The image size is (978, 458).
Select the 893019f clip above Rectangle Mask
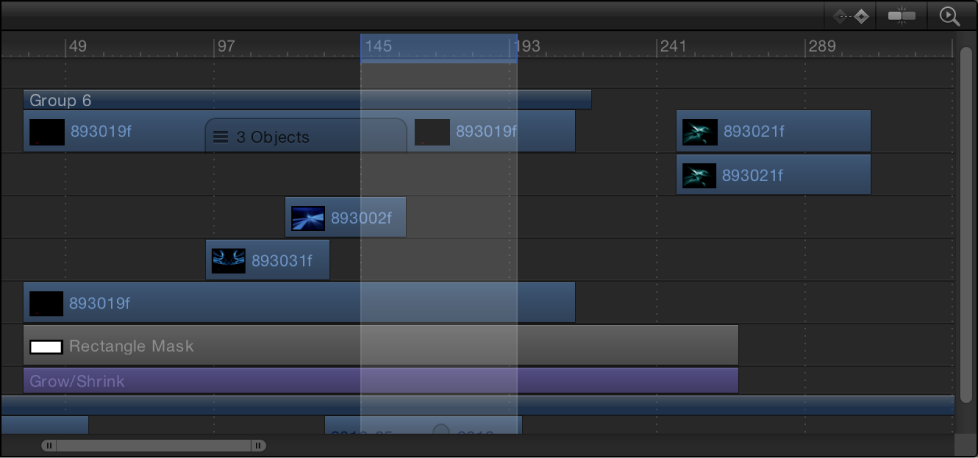pos(299,303)
